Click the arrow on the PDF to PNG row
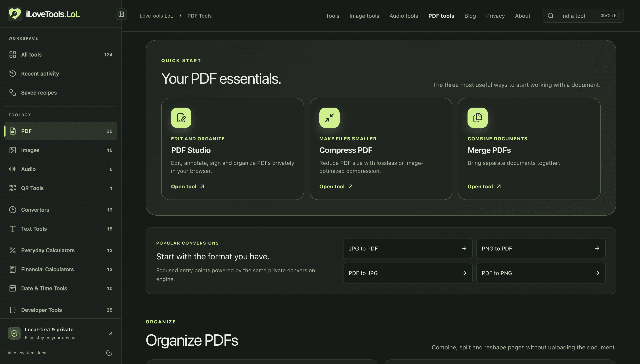Image resolution: width=640 pixels, height=364 pixels. point(597,273)
